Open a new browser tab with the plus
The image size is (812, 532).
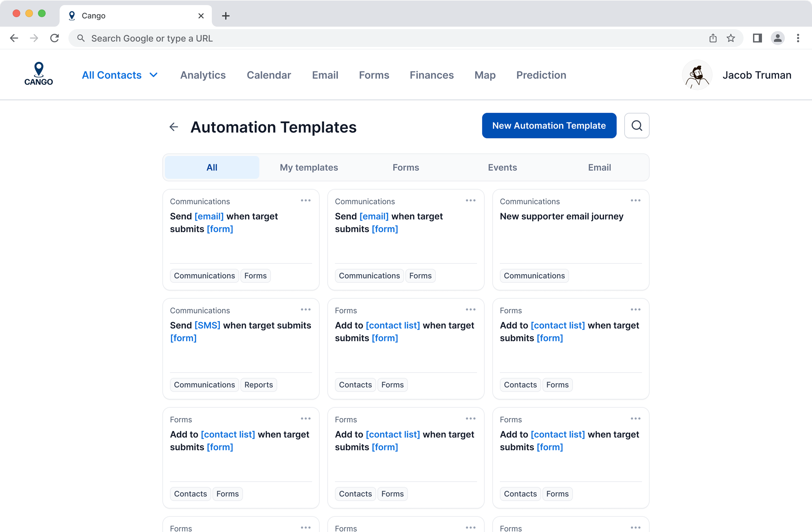tap(226, 16)
